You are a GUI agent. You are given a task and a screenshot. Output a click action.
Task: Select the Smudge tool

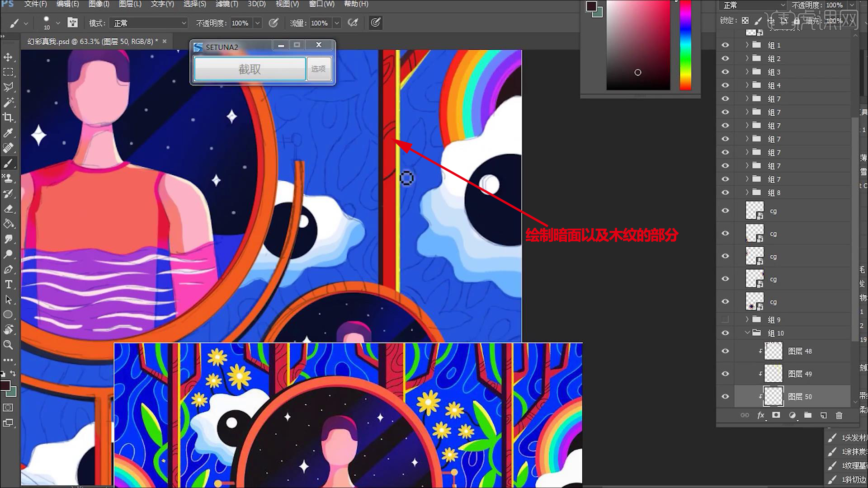click(x=8, y=239)
